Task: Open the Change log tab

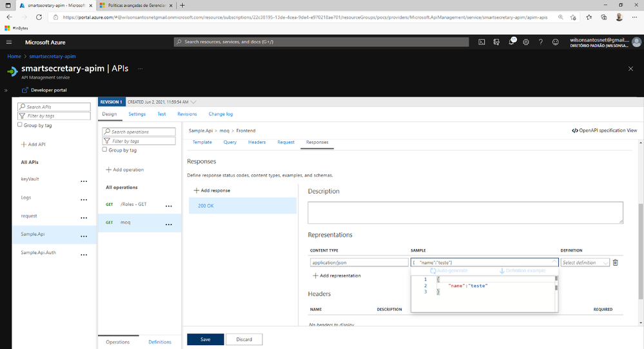Action: click(220, 114)
